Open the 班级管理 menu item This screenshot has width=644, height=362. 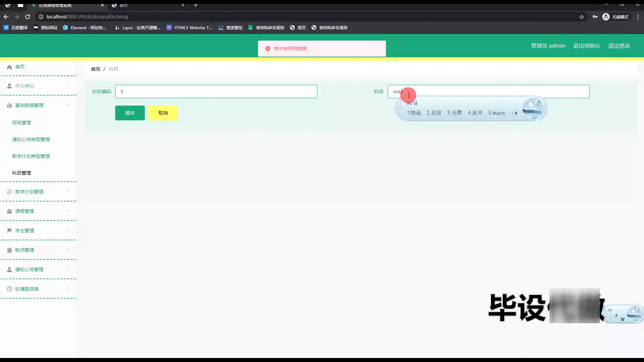tap(21, 123)
